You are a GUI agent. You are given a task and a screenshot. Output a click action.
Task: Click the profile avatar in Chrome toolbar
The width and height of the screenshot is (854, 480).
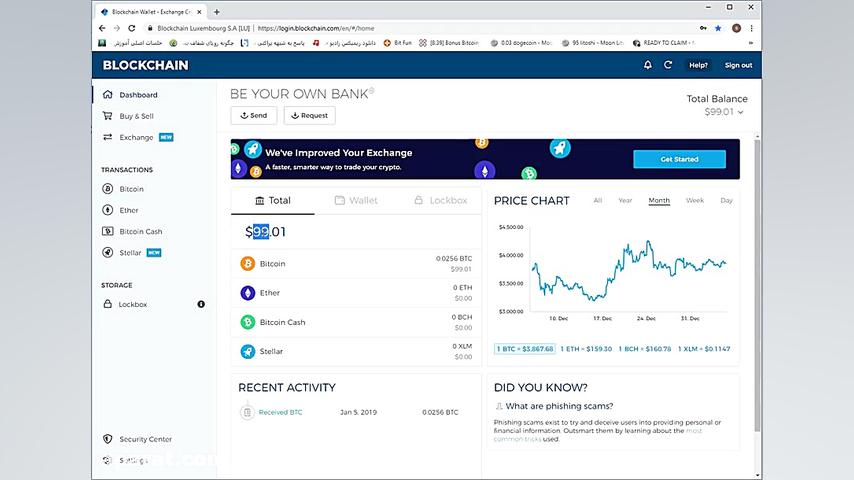pos(736,28)
